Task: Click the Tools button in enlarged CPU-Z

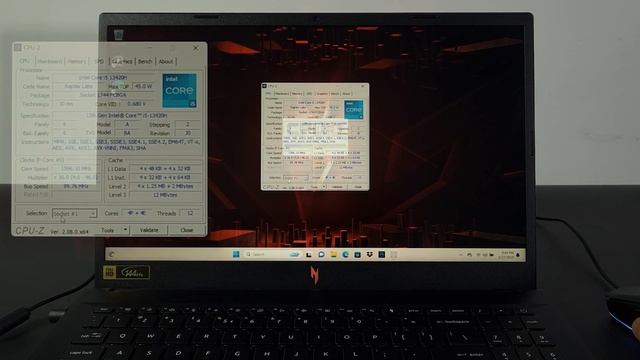Action: [x=108, y=230]
